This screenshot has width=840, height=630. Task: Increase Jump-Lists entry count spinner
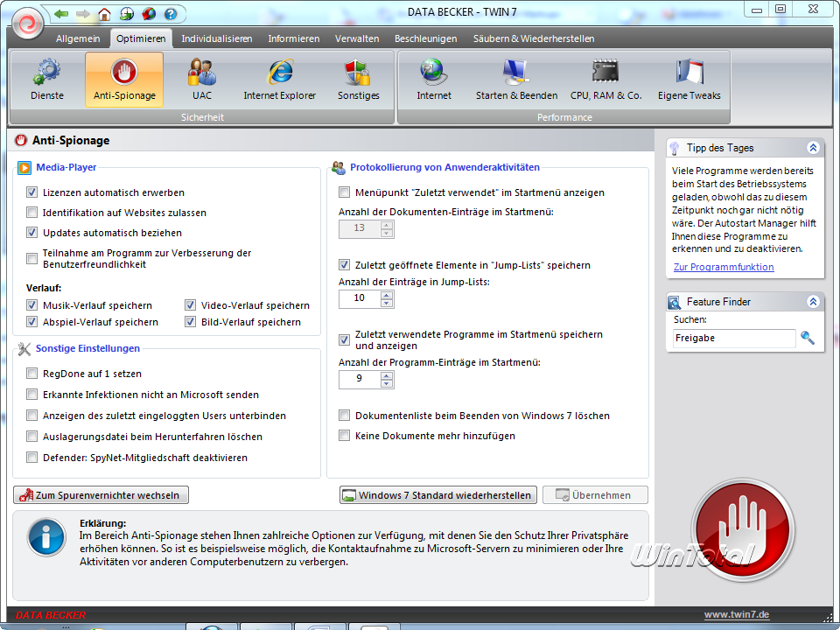(x=387, y=295)
